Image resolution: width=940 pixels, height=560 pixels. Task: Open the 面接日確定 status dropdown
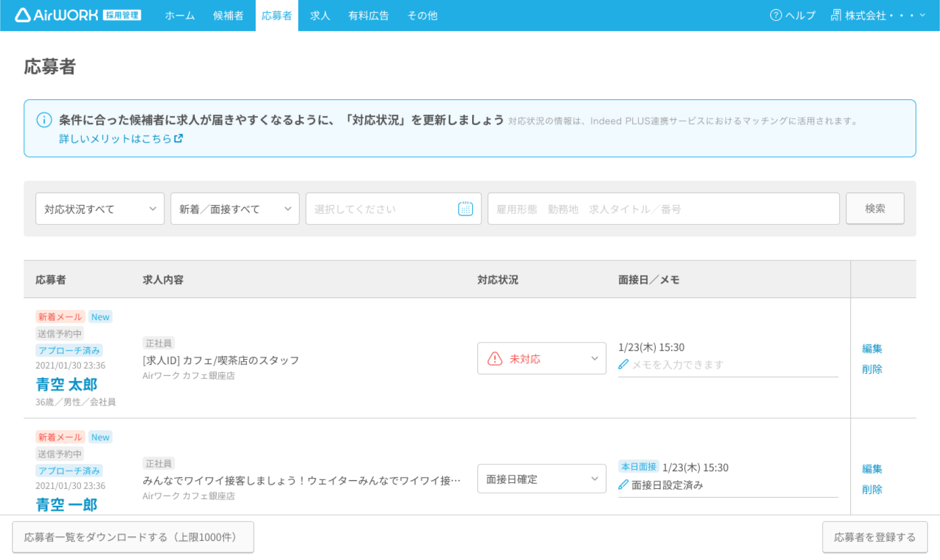coord(541,478)
